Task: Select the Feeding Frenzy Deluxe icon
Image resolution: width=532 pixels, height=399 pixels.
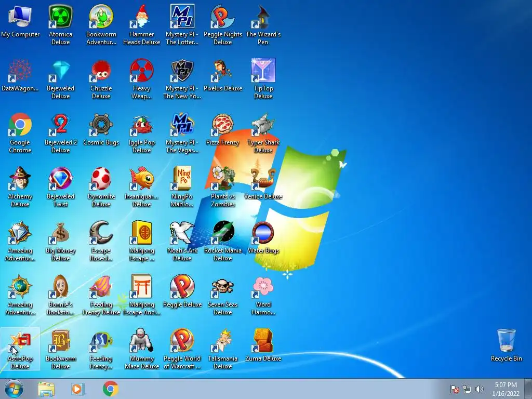Action: click(x=101, y=286)
